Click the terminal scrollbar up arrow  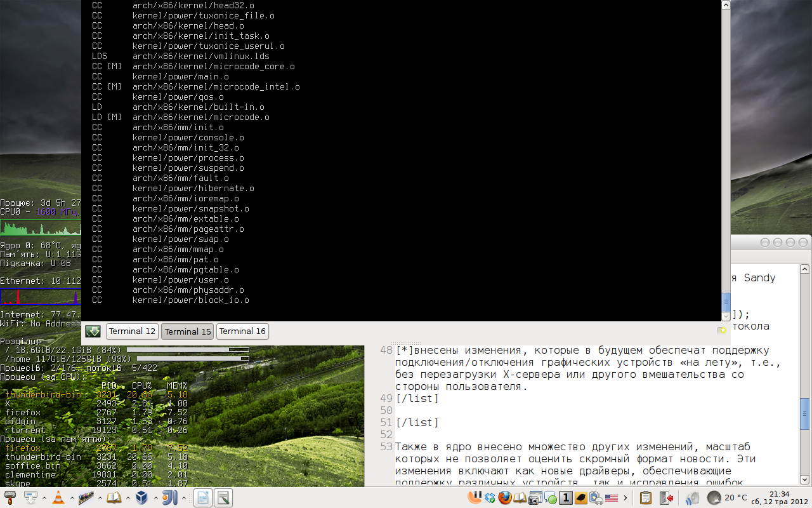tap(726, 4)
